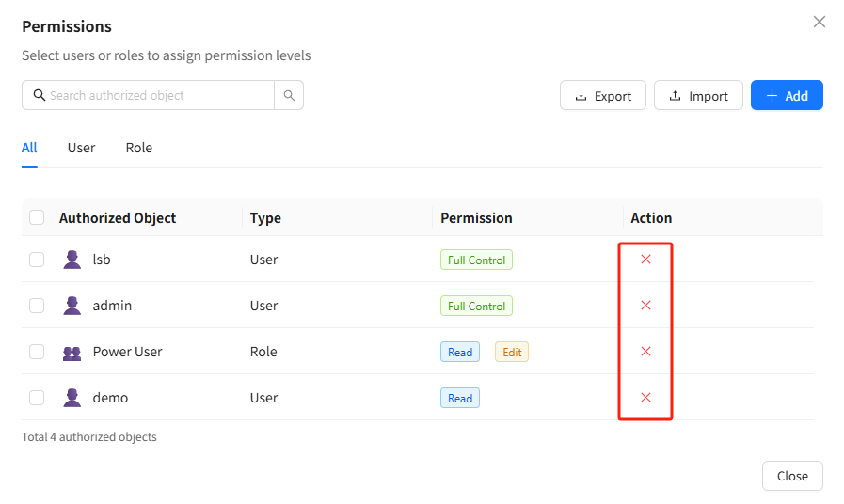Click the Edit permission tag for Power User
Image resolution: width=844 pixels, height=504 pixels.
511,353
